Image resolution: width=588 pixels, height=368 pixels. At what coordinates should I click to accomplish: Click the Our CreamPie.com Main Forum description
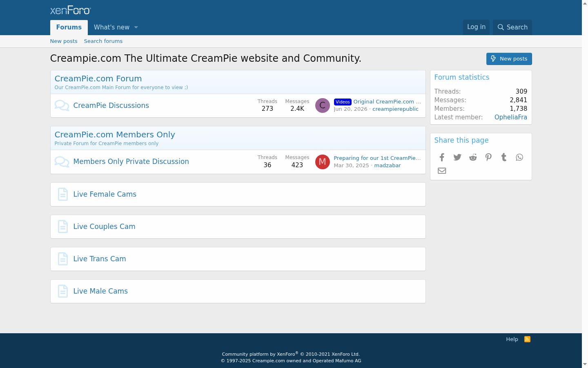click(x=121, y=88)
